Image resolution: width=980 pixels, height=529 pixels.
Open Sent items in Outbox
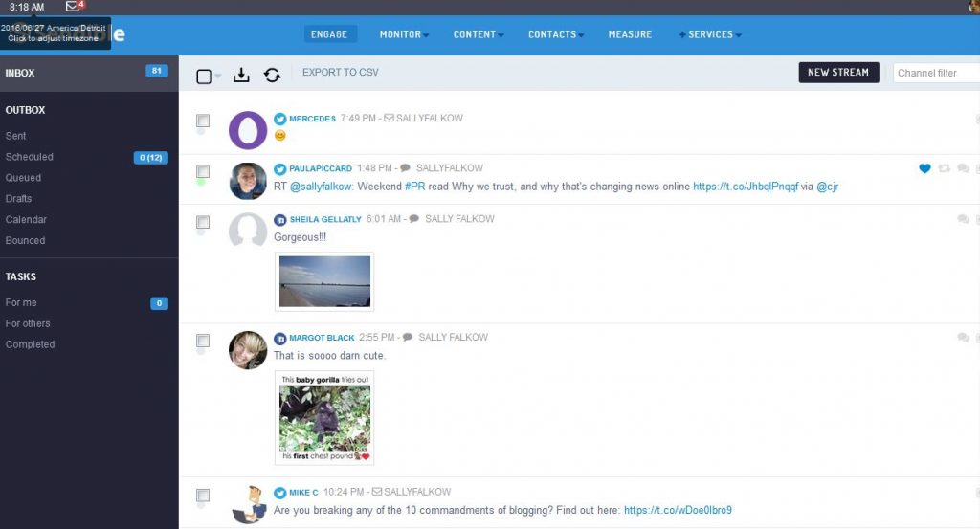tap(16, 136)
